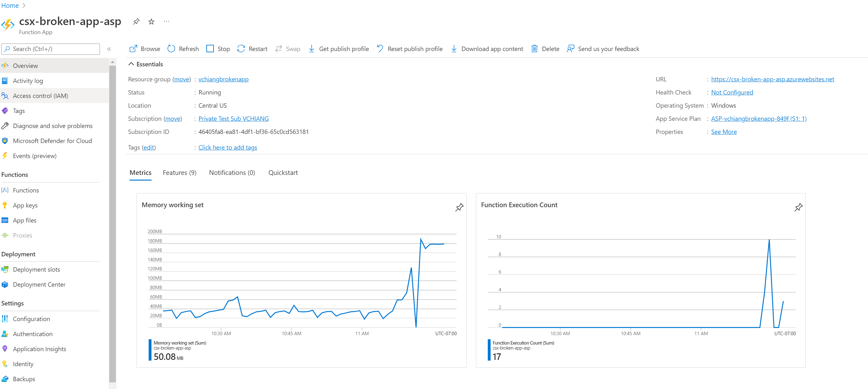Open the more options ellipsis menu
This screenshot has height=389, width=868.
click(167, 22)
